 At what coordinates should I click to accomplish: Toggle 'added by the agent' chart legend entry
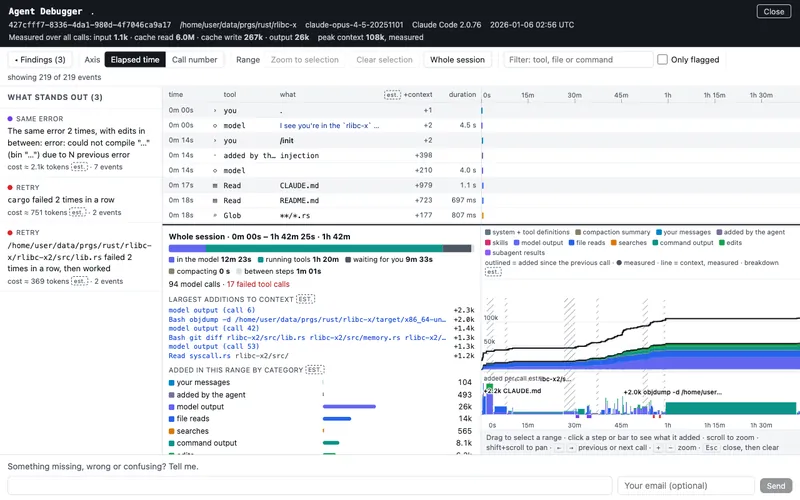(x=751, y=232)
